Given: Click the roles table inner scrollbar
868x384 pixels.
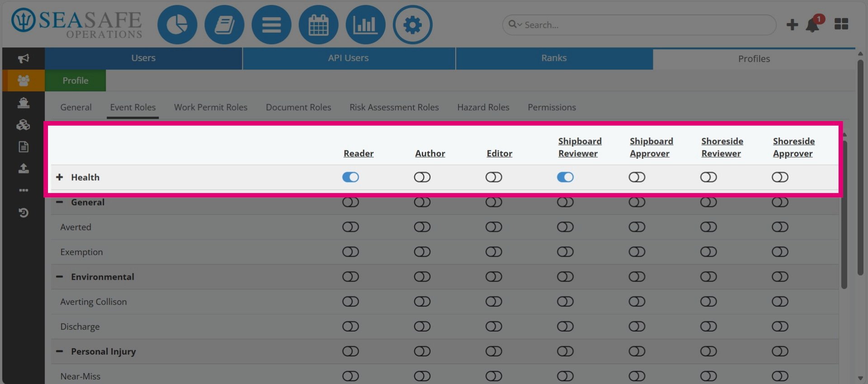Looking at the screenshot, I should (x=844, y=215).
